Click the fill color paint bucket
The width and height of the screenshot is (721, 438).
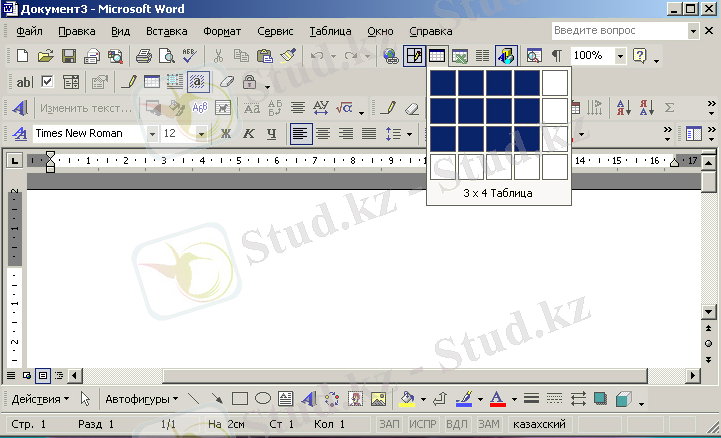click(407, 399)
